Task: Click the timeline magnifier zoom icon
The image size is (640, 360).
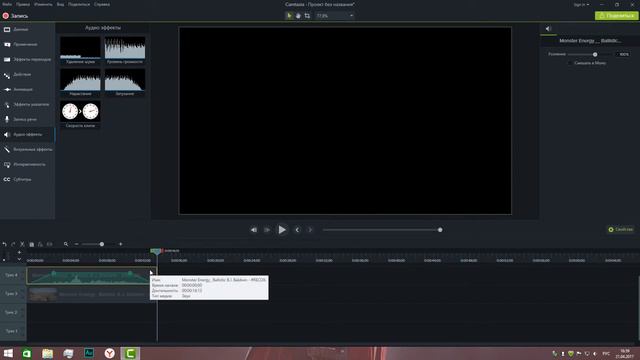Action: (x=66, y=244)
